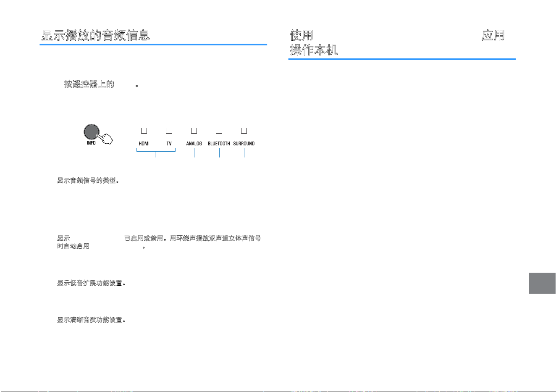
Task: Click the line 显示清晰音质功能设置。
Action: [x=92, y=320]
